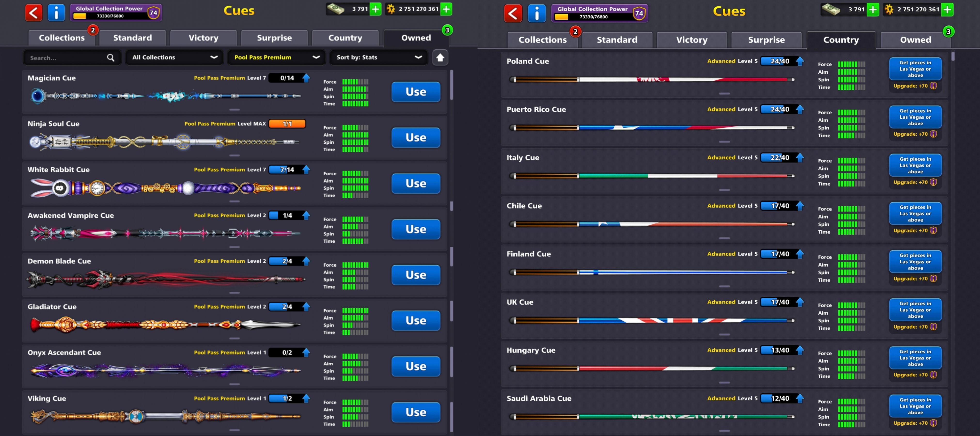Click upgrade arrow on Magician Cue

306,78
